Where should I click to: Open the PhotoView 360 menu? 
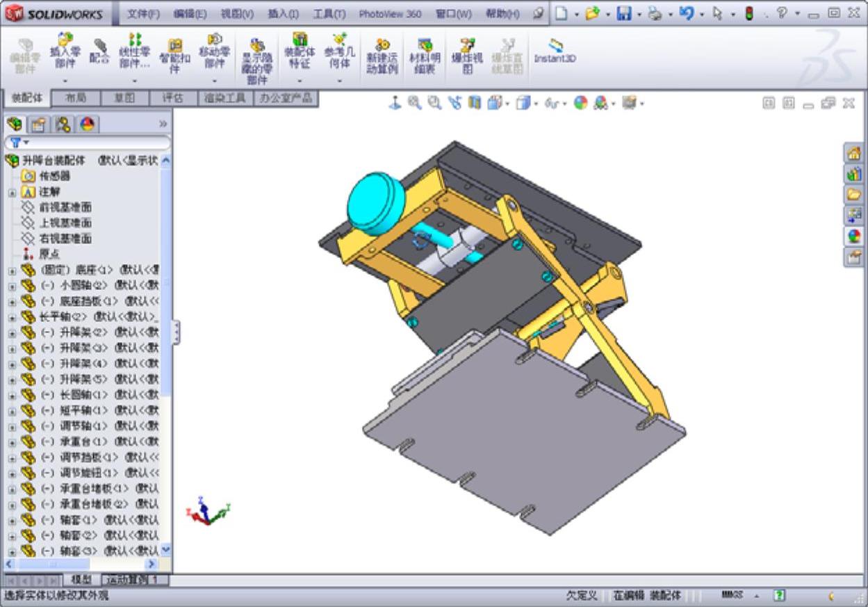[390, 14]
